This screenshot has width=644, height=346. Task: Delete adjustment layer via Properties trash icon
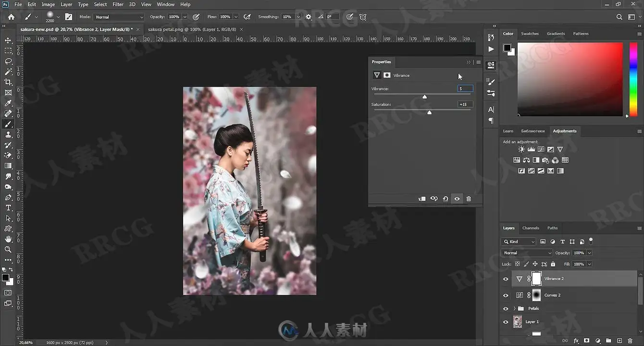tap(469, 199)
